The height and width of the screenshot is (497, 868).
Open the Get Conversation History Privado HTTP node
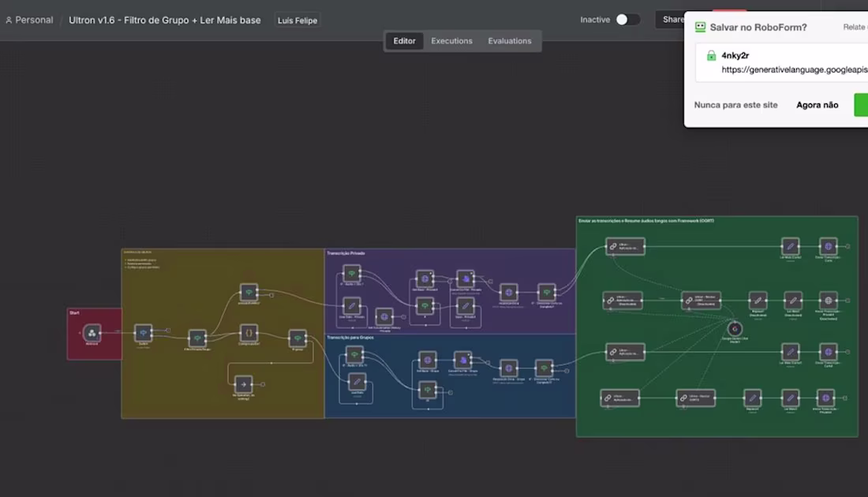pos(384,316)
